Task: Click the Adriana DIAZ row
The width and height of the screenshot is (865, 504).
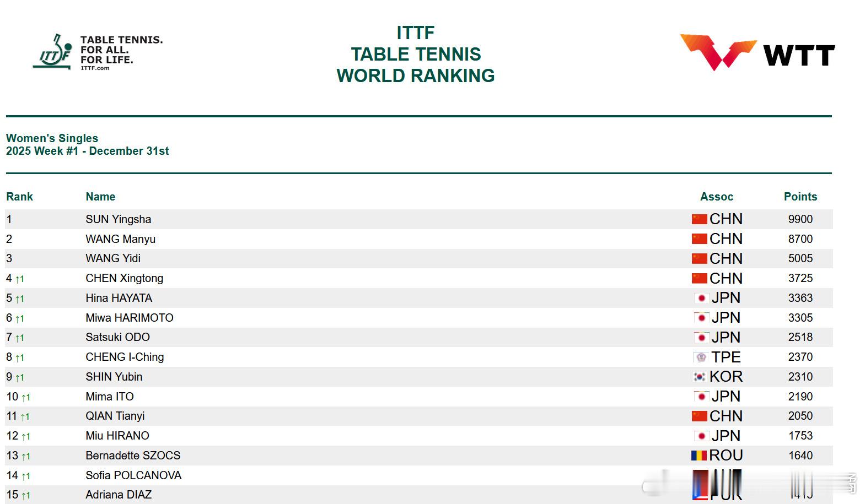Action: pyautogui.click(x=419, y=495)
